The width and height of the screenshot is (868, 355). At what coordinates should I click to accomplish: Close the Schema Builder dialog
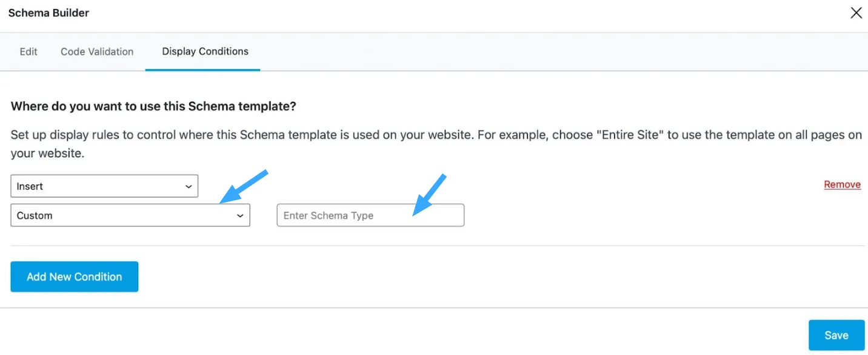tap(856, 13)
